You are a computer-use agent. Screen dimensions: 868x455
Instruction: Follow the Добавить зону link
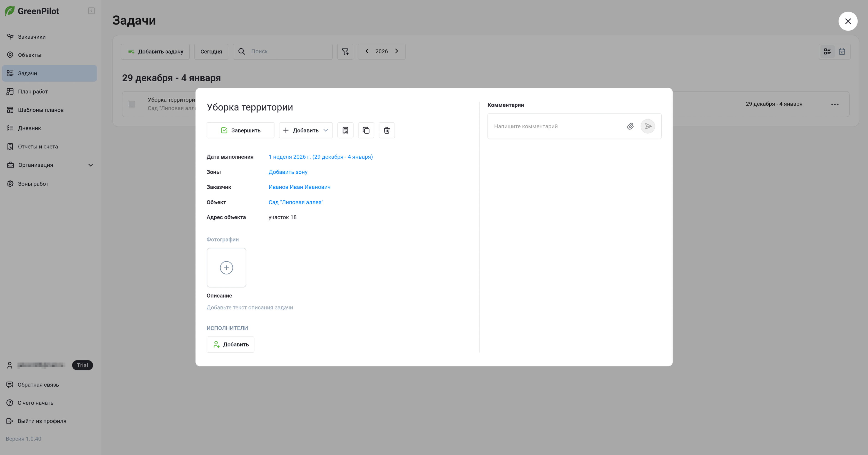pyautogui.click(x=288, y=172)
